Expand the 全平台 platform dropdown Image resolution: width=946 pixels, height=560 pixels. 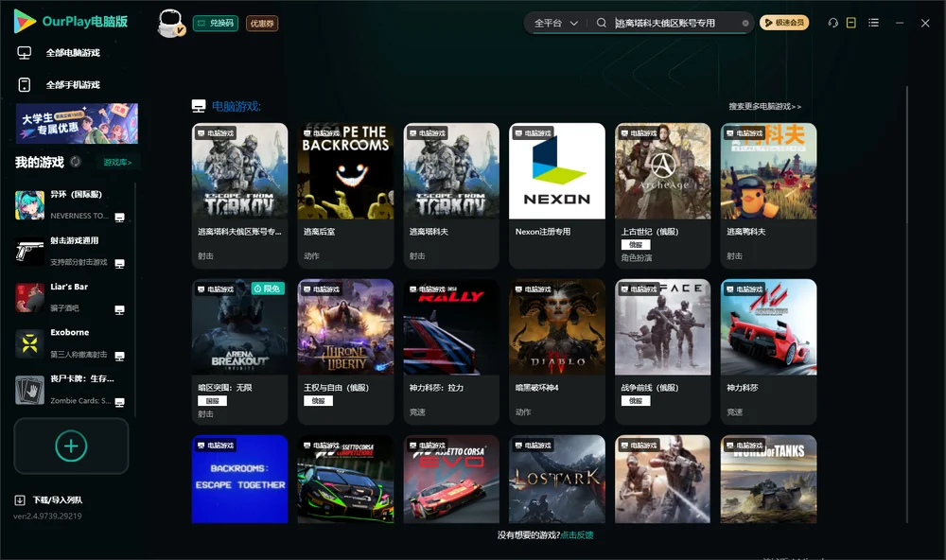point(555,23)
